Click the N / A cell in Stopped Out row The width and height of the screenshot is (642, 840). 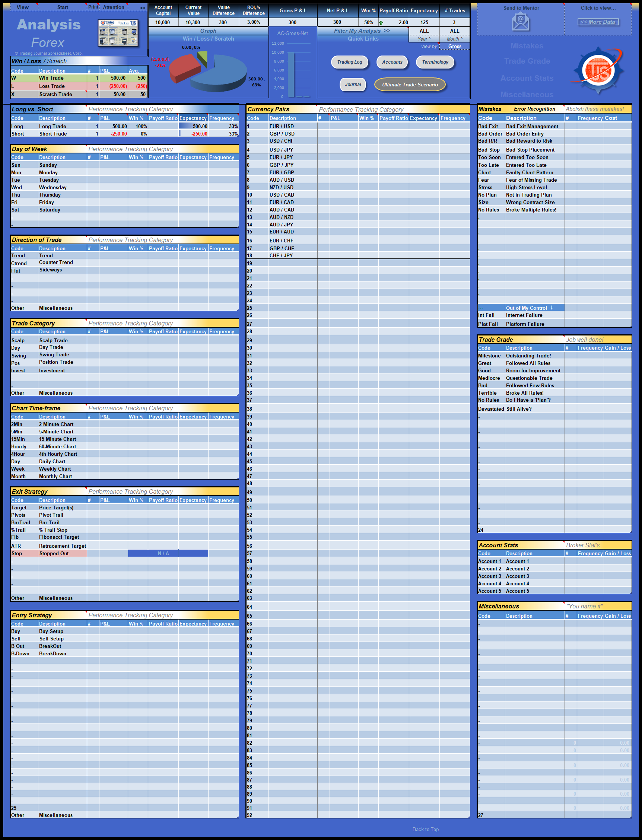click(x=168, y=553)
